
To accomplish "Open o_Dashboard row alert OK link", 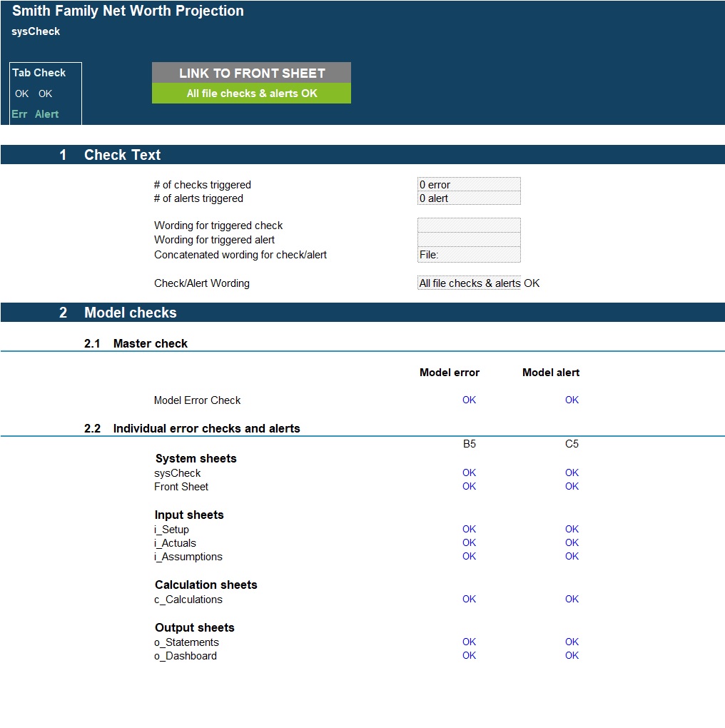I will point(572,655).
